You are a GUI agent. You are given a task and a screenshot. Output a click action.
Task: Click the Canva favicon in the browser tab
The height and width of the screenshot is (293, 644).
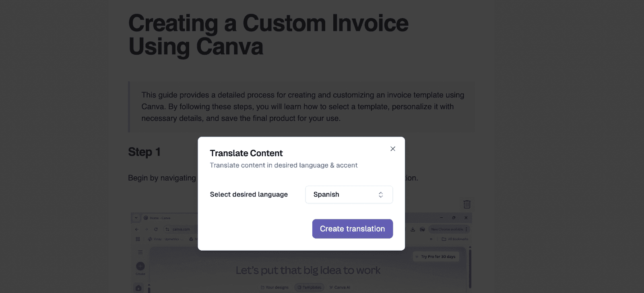145,218
